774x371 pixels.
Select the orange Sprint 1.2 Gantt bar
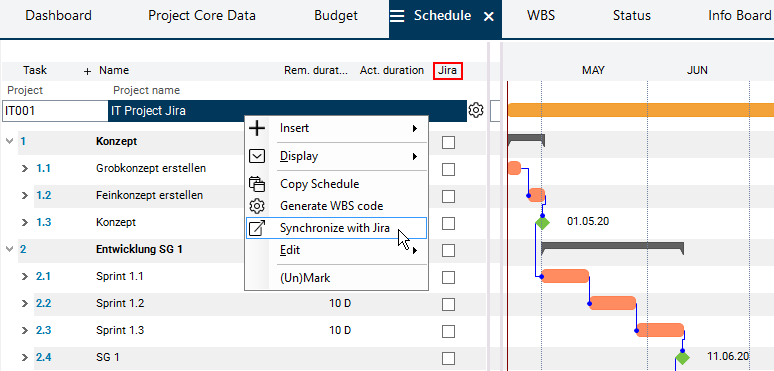point(613,303)
